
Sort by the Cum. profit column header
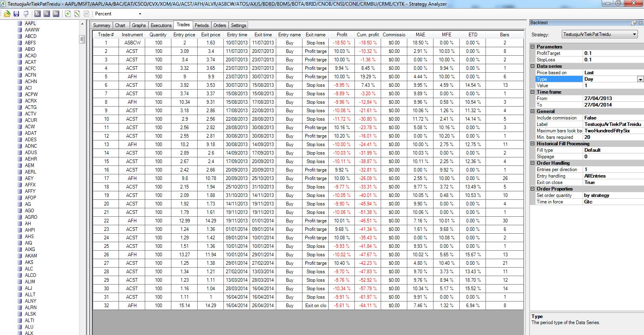(368, 35)
